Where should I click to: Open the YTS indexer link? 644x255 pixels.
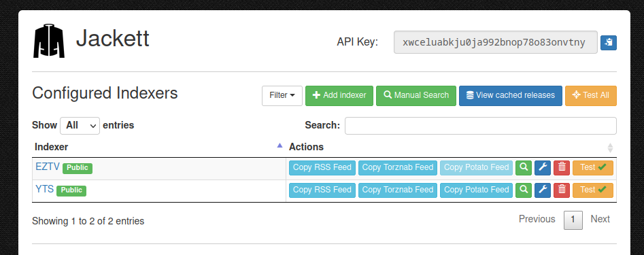tap(45, 189)
